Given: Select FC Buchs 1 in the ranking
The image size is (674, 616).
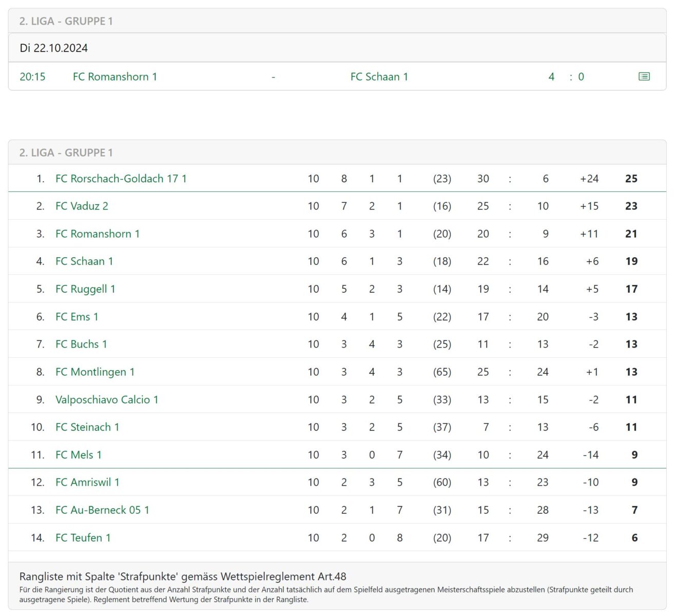Looking at the screenshot, I should (81, 344).
